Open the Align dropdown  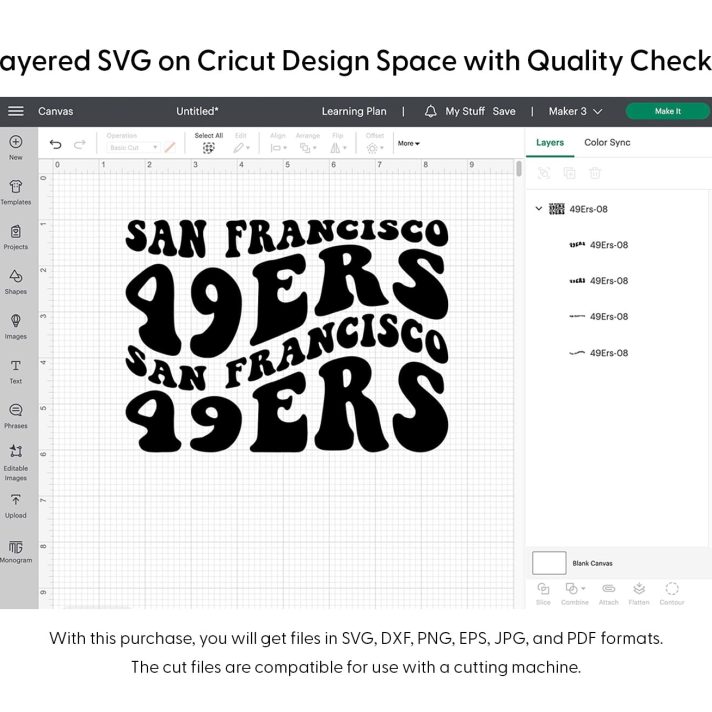[278, 148]
